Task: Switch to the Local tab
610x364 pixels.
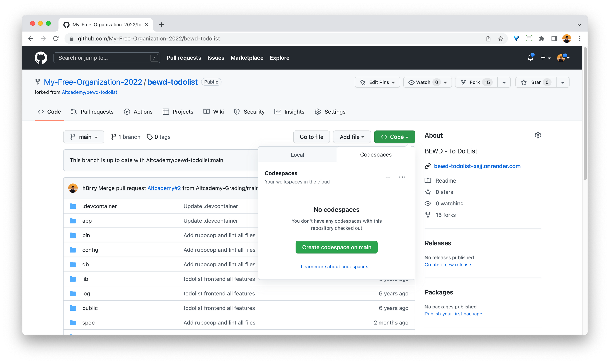Action: point(297,155)
